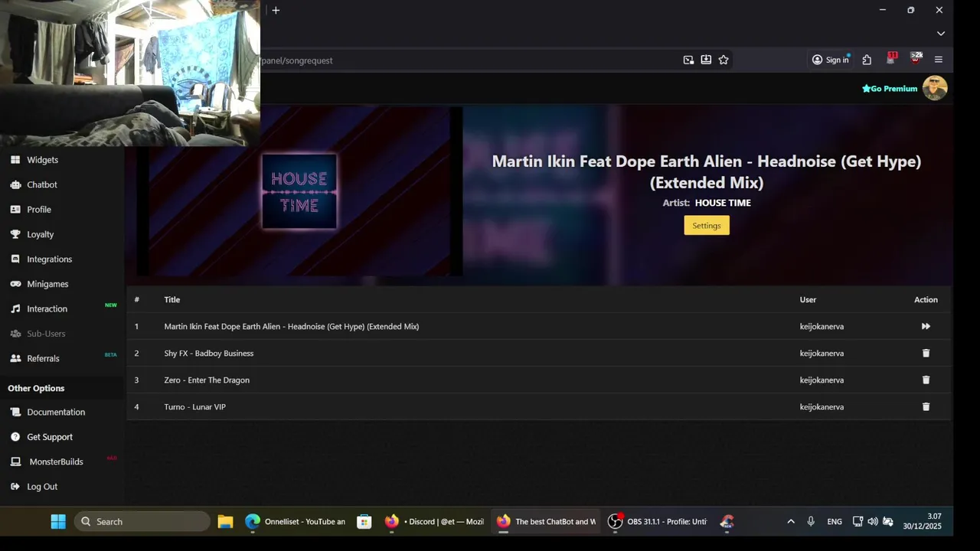
Task: Delete Shy FX - Badboy Business request
Action: [x=926, y=354]
